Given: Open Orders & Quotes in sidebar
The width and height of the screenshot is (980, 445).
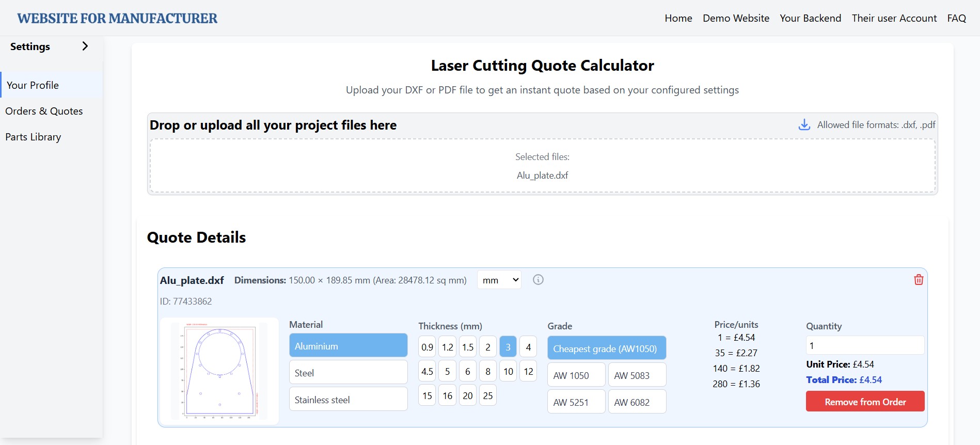Looking at the screenshot, I should [44, 111].
